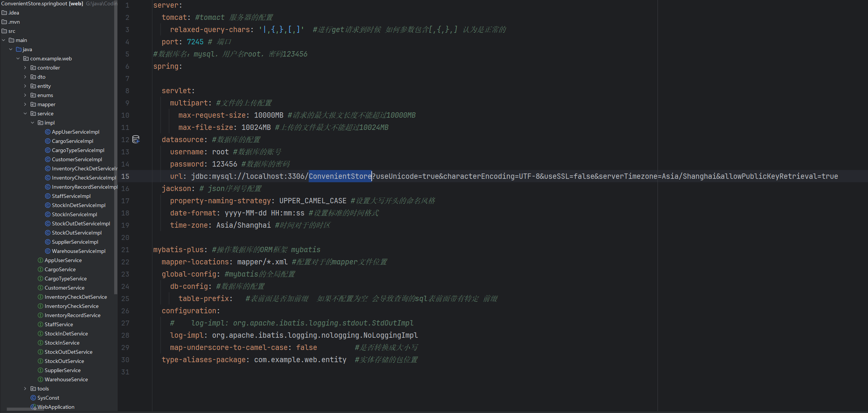Expand the tools package

pos(25,389)
